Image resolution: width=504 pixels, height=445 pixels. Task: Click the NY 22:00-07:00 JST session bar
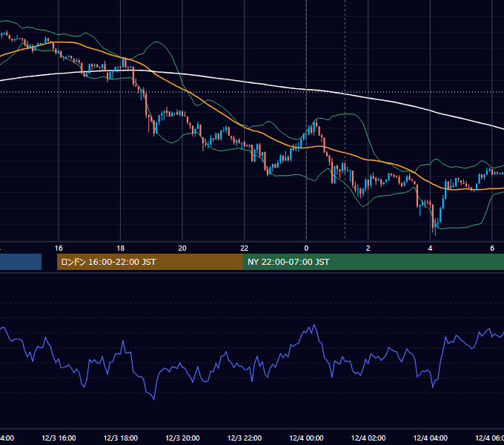(373, 262)
